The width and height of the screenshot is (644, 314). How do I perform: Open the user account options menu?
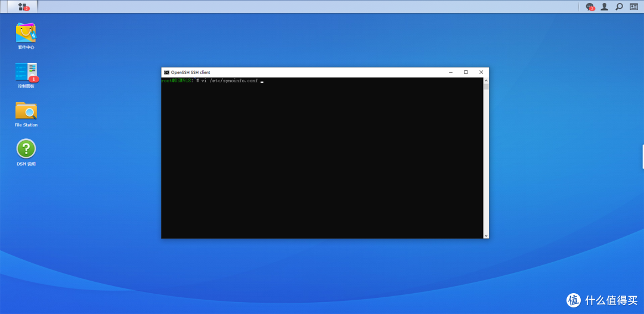[x=605, y=7]
